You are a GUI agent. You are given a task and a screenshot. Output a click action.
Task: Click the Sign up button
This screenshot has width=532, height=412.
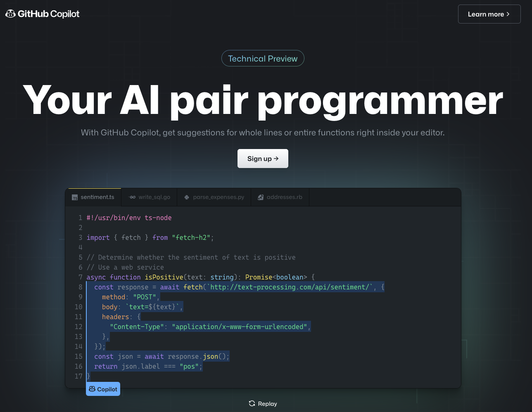click(263, 159)
